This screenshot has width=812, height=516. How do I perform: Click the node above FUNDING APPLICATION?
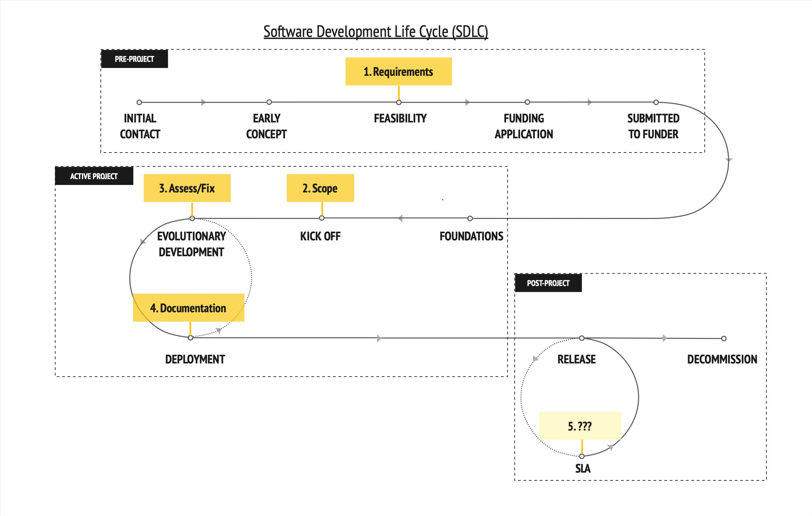point(528,102)
